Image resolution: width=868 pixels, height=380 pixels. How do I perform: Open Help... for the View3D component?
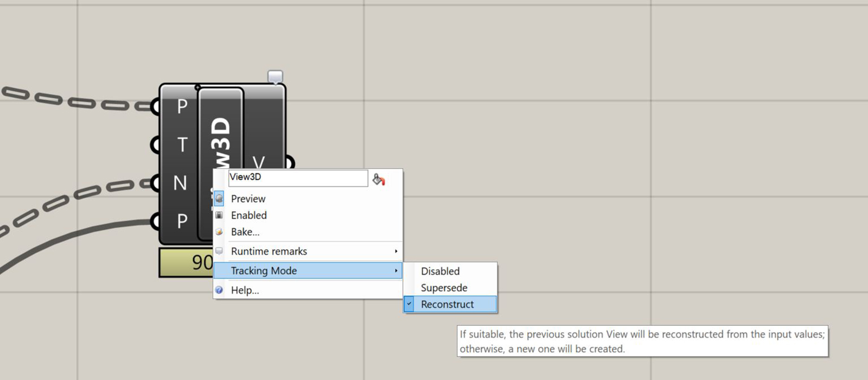(x=245, y=290)
